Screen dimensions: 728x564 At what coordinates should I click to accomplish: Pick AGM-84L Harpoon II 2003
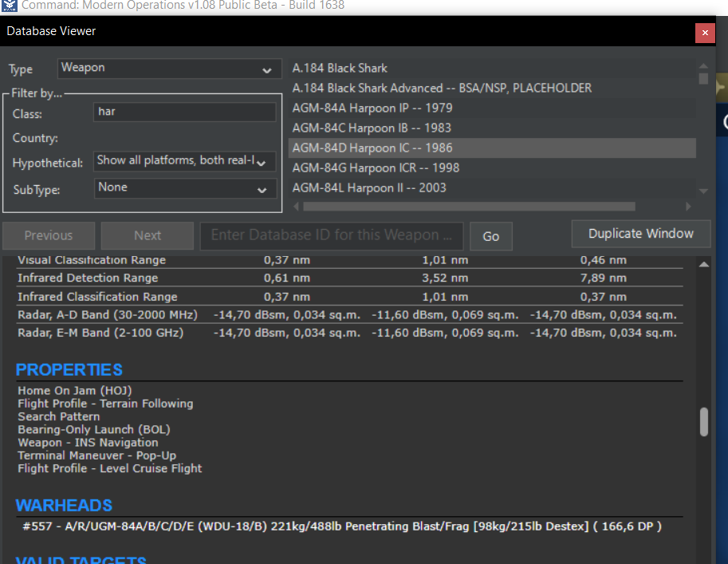click(369, 187)
